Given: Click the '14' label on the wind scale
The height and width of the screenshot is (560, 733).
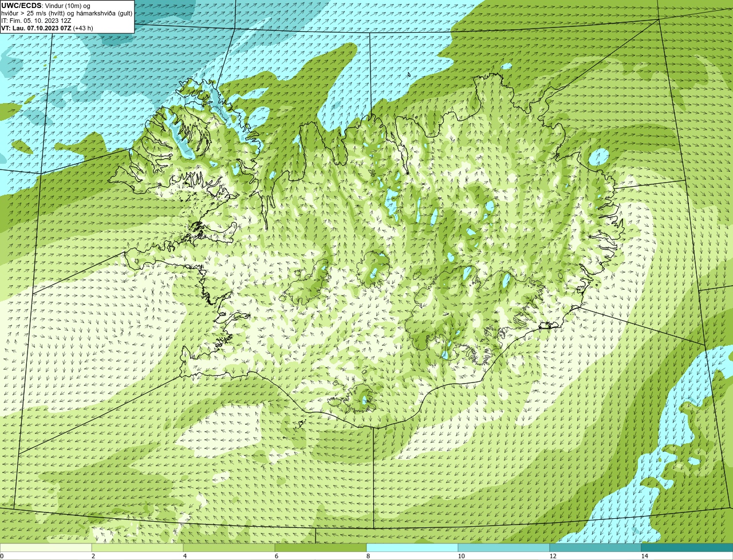Looking at the screenshot, I should (644, 556).
